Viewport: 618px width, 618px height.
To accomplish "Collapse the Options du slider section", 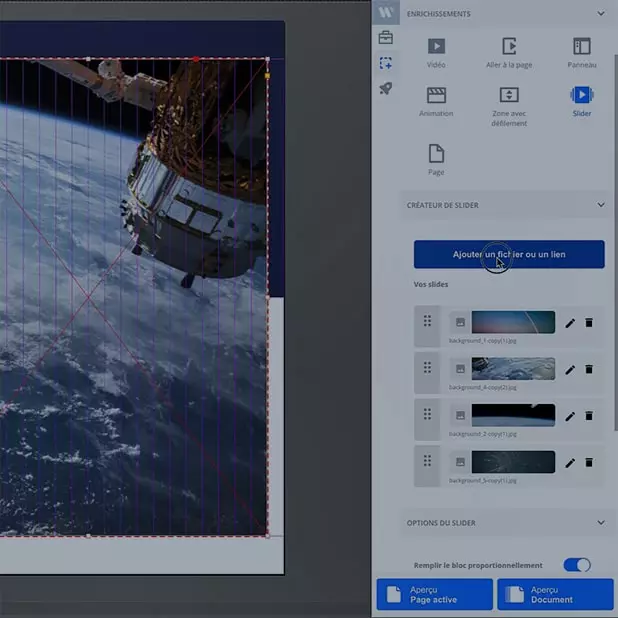I will [600, 523].
